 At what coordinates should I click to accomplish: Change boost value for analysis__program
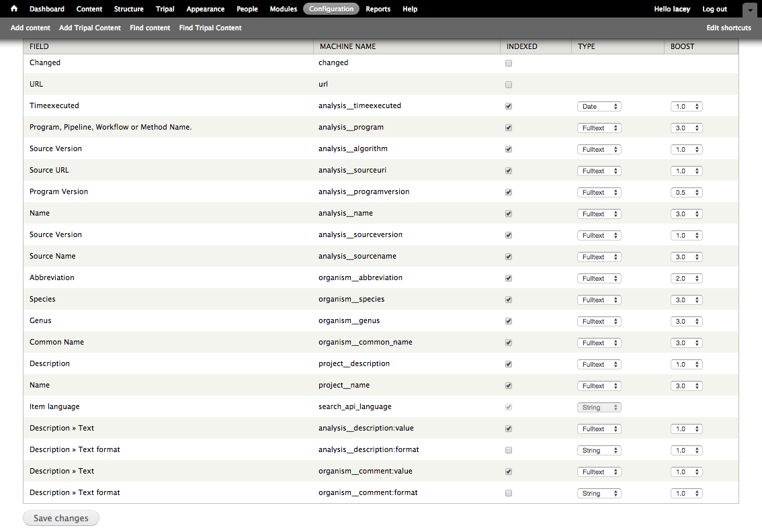(686, 128)
